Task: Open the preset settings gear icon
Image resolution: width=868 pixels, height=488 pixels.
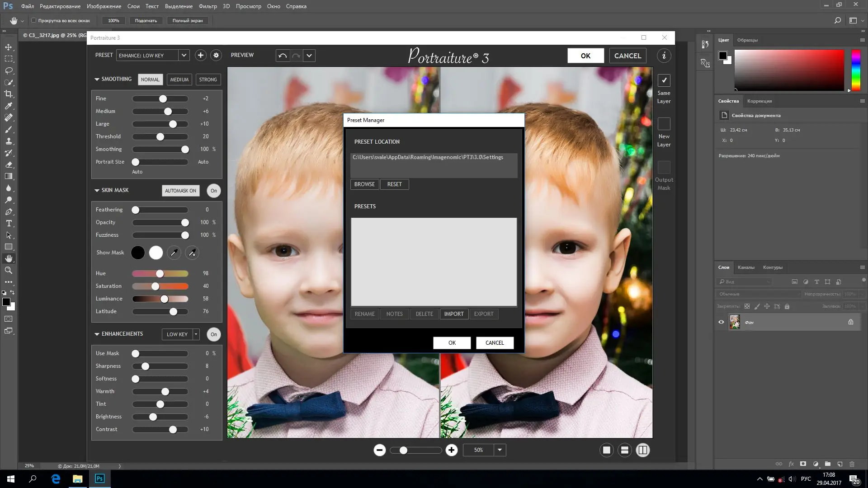Action: (x=216, y=55)
